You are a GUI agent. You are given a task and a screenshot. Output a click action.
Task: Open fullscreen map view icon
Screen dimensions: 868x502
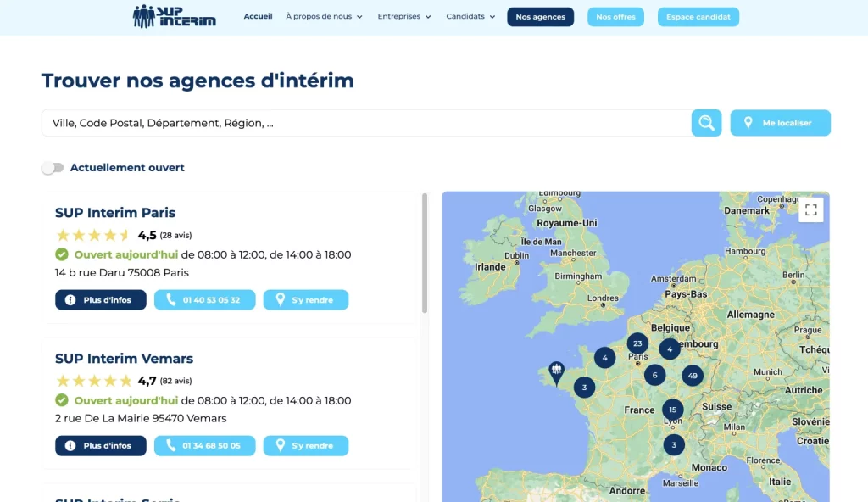tap(811, 210)
